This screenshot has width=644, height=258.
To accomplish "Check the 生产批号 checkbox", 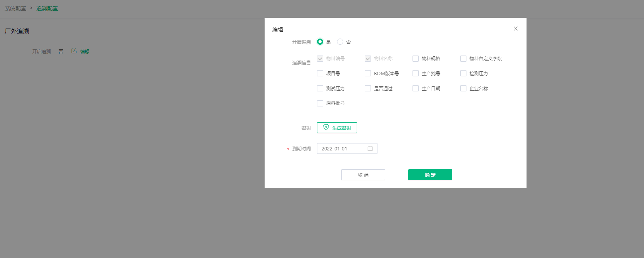I will [416, 73].
